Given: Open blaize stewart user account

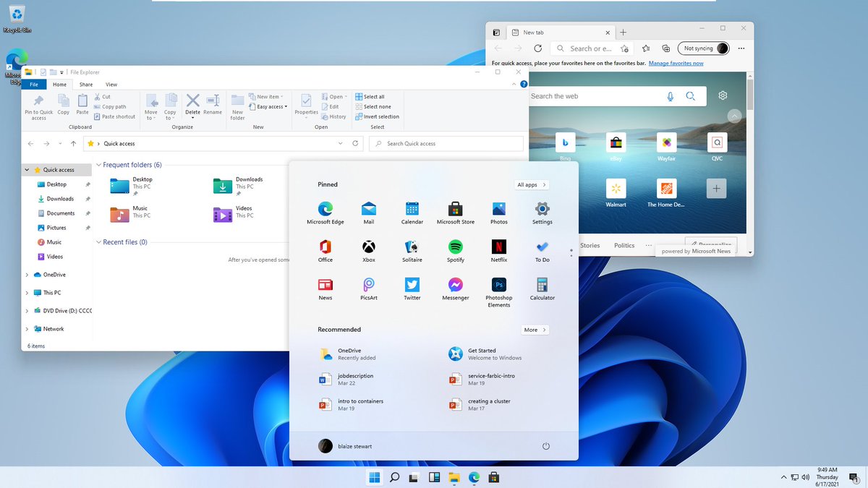Looking at the screenshot, I should 345,446.
